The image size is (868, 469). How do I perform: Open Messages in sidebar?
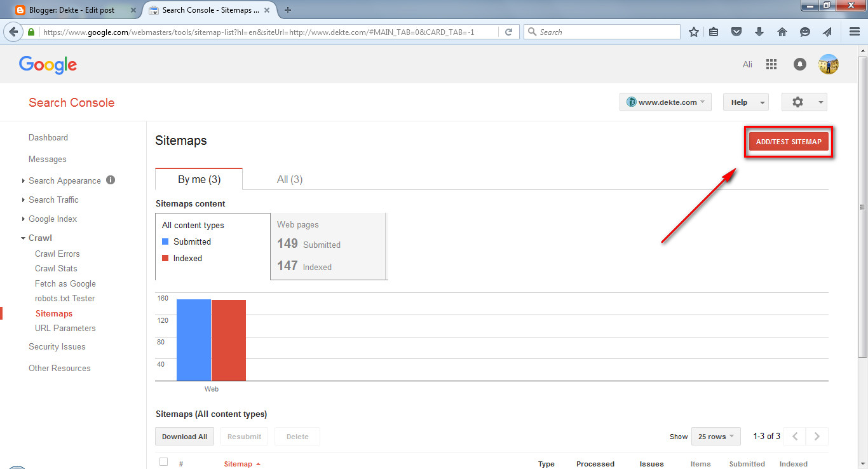[48, 159]
